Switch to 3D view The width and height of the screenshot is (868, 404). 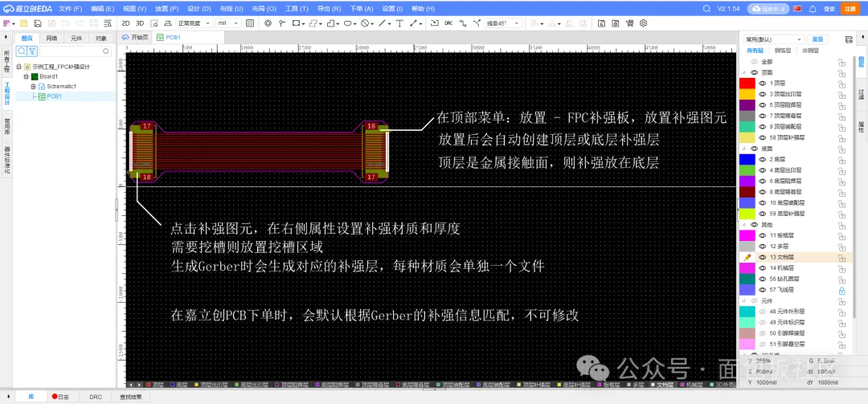point(140,23)
